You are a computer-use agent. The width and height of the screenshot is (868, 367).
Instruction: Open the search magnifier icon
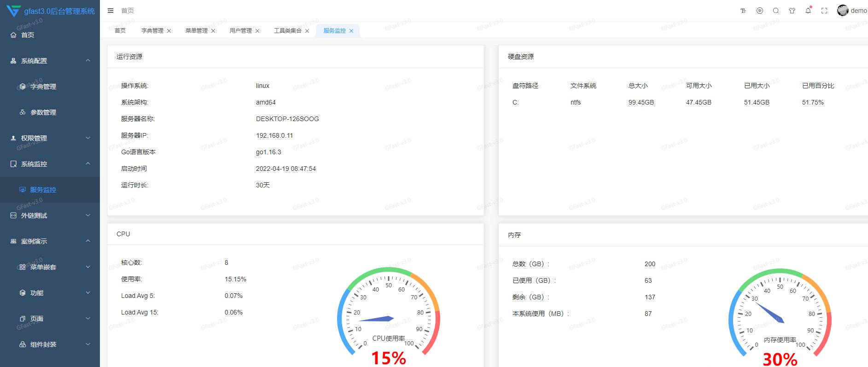click(776, 11)
